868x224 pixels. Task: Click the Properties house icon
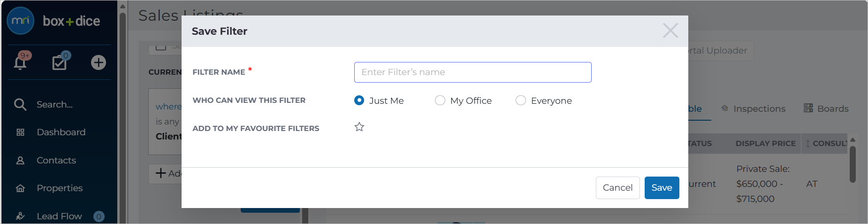[x=20, y=188]
